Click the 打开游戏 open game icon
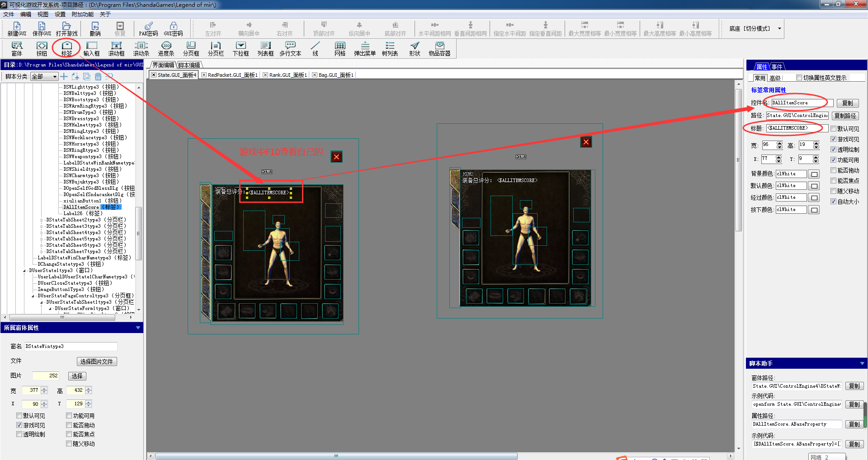 tap(66, 29)
